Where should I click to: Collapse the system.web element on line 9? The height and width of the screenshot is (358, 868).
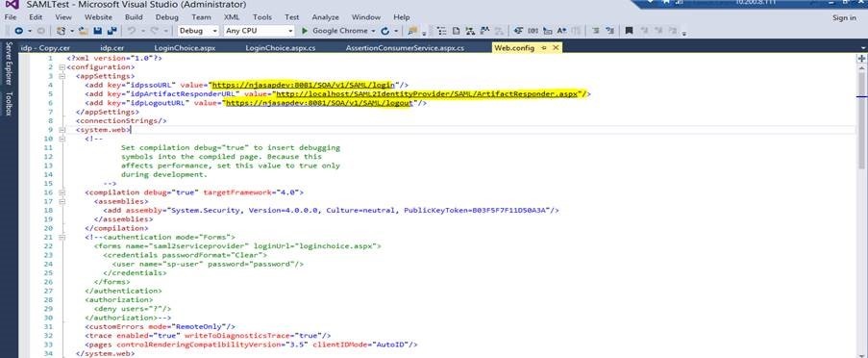[x=62, y=130]
